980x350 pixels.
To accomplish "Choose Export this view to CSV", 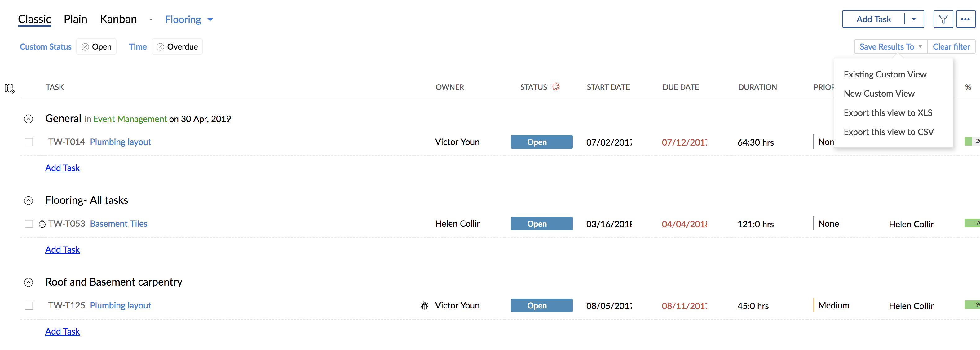I will coord(889,132).
